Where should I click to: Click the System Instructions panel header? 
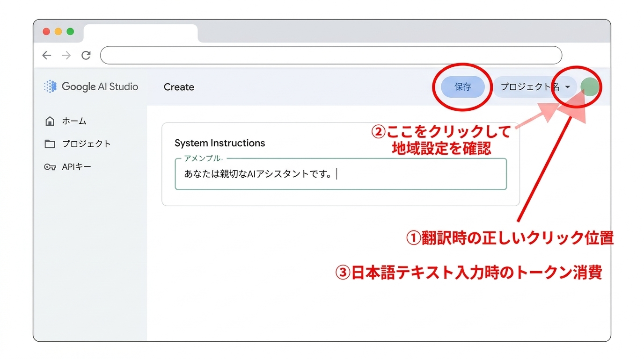pos(220,143)
